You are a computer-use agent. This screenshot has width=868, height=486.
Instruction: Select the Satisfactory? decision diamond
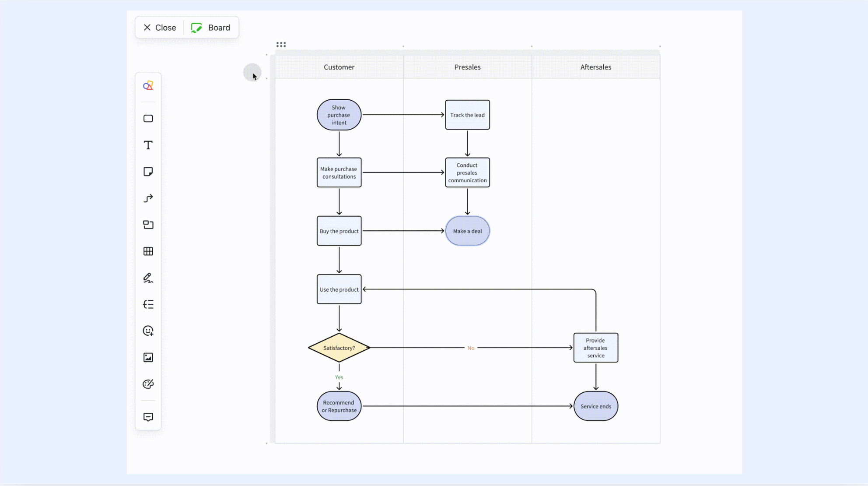coord(339,348)
